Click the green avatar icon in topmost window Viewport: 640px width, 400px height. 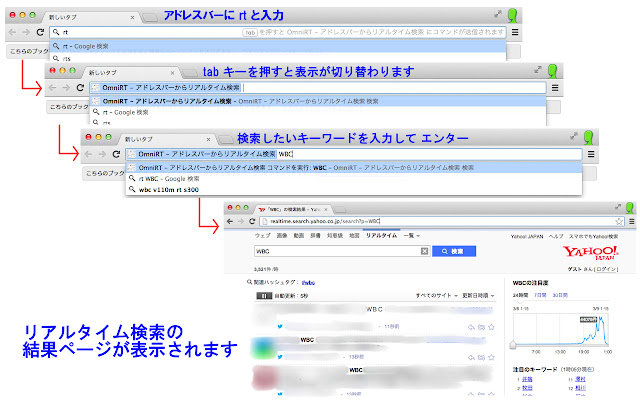pyautogui.click(x=512, y=16)
